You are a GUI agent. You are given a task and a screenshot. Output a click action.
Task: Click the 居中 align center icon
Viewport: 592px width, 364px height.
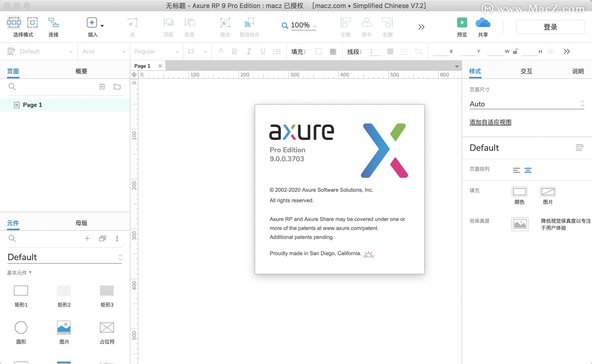tap(366, 22)
